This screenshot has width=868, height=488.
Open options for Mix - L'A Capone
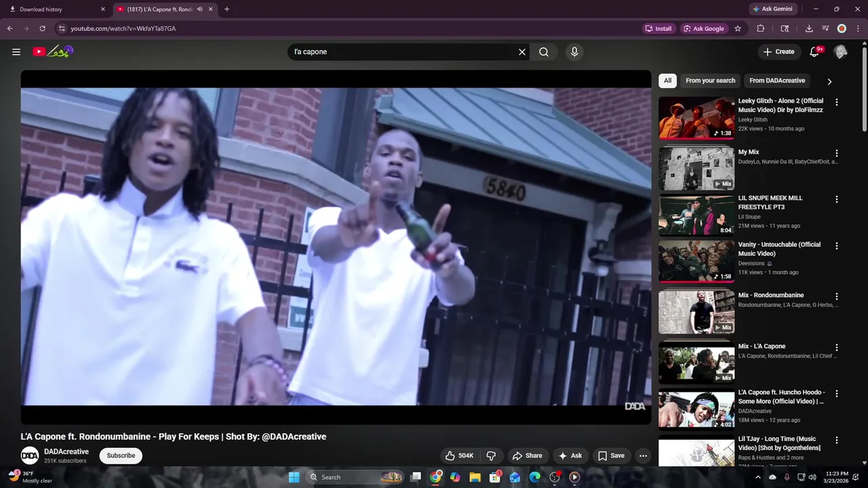[836, 347]
